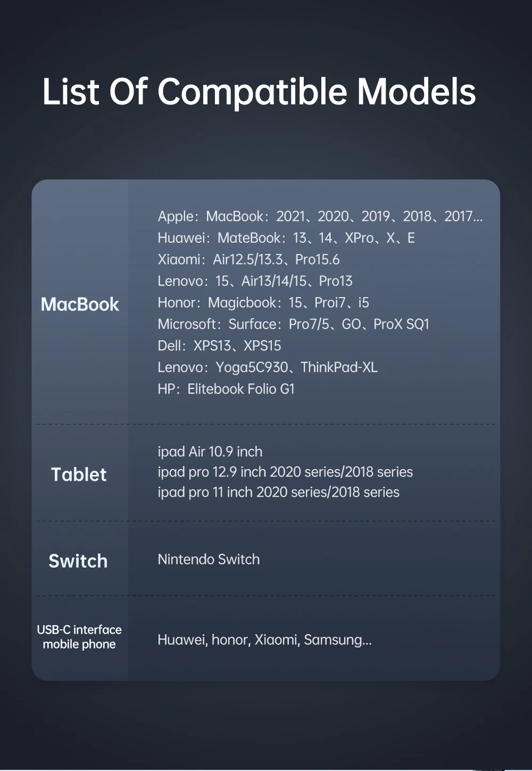Click the Huawei, honor, Xiaomi, Samsung text
Viewport: 532px width, 771px height.
[x=264, y=639]
